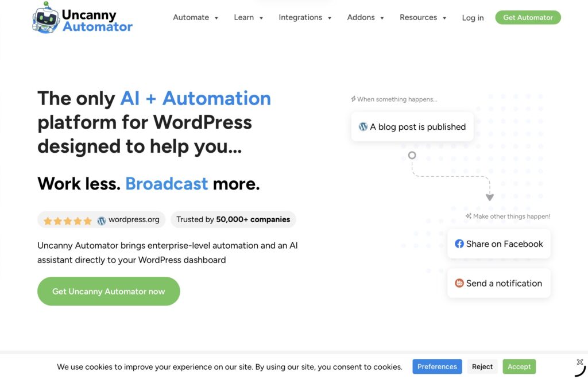Open the Addons menu
Screen dimensions: 588x379
(361, 17)
